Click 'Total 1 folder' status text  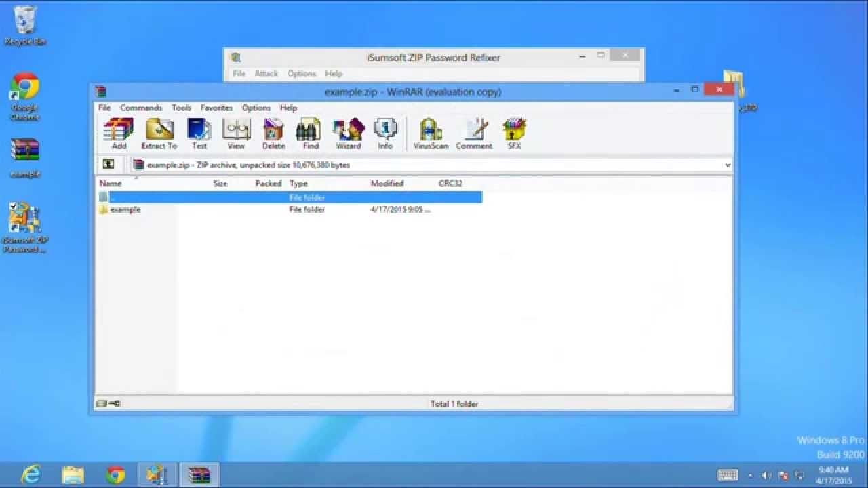[x=454, y=403]
